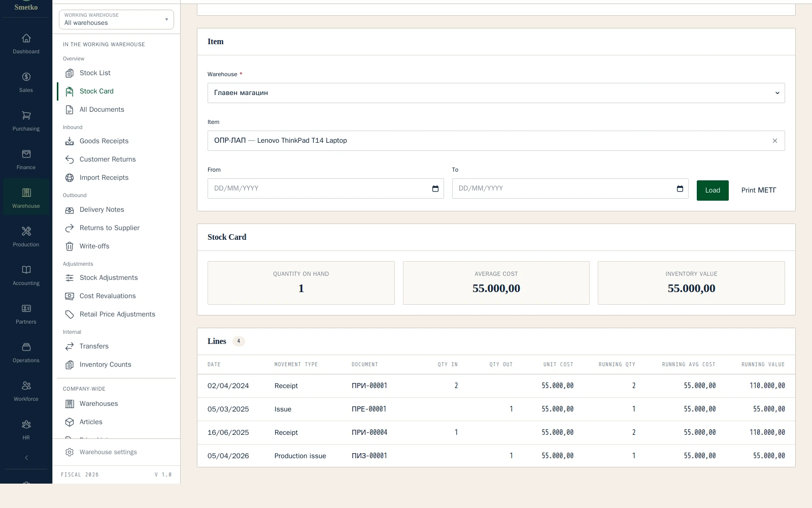The height and width of the screenshot is (508, 812).
Task: Click document ПИЗ-00001 in lines
Action: pyautogui.click(x=369, y=456)
